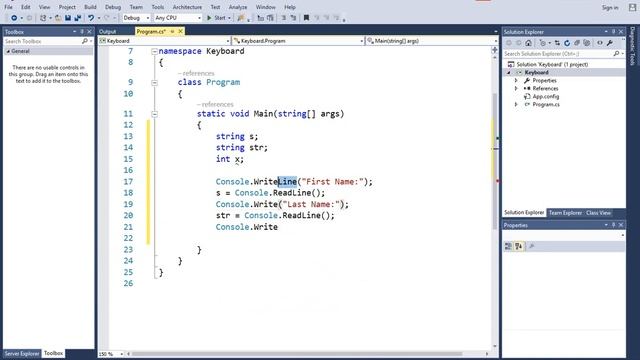Switch to the Class View tab
The width and height of the screenshot is (640, 360).
click(x=598, y=213)
